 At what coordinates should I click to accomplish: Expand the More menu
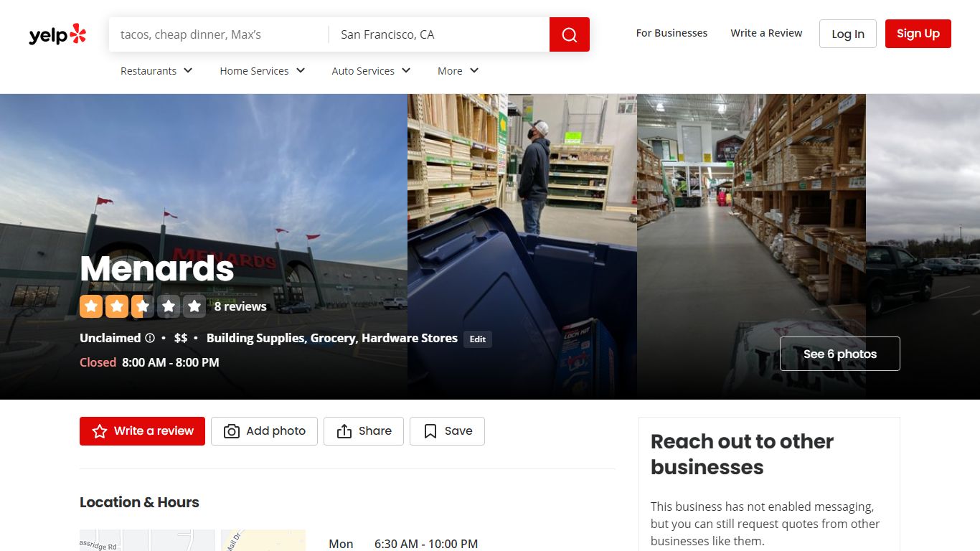(458, 71)
